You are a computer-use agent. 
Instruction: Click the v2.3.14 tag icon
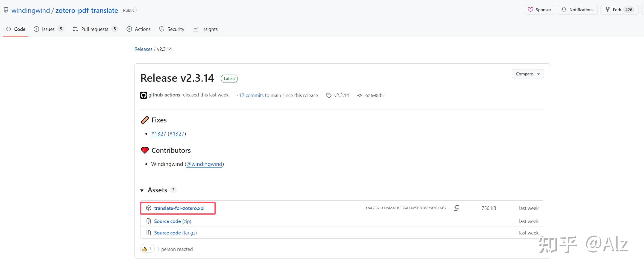coord(329,95)
